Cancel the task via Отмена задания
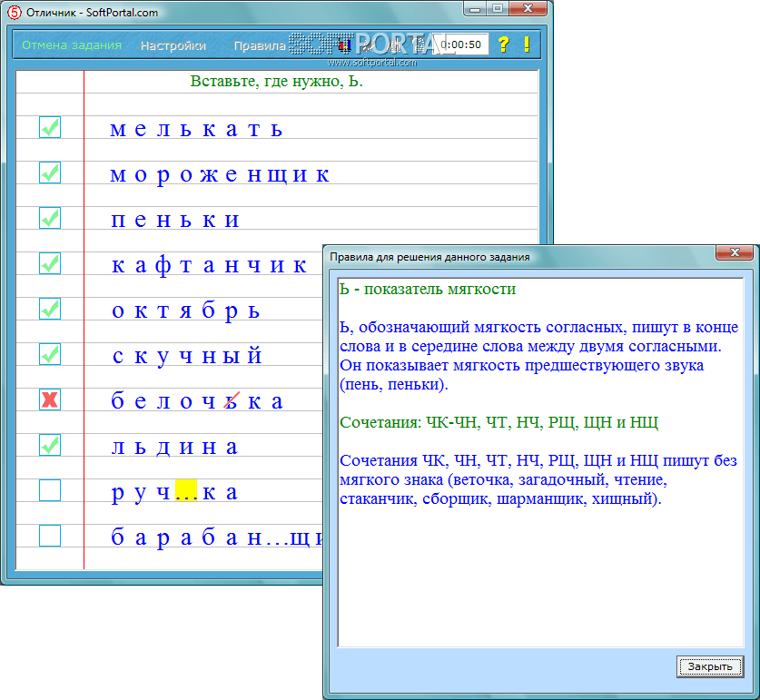 pyautogui.click(x=72, y=45)
